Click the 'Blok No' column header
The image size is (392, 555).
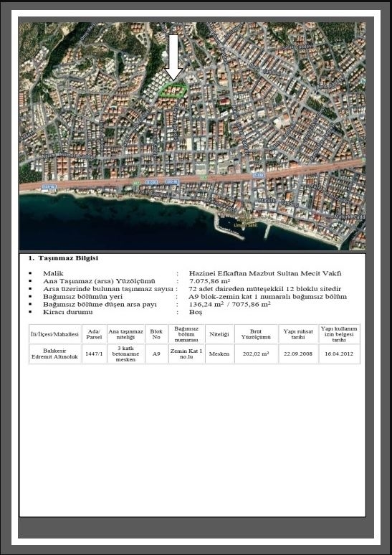(x=156, y=334)
